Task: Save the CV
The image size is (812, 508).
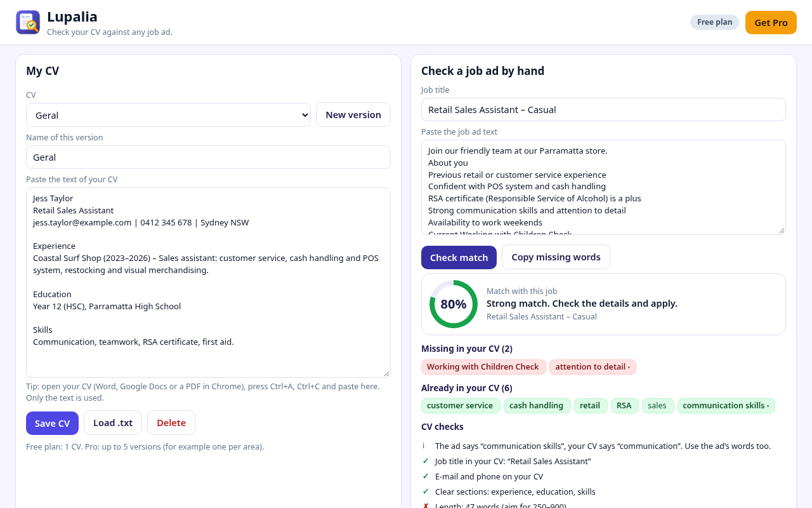Action: point(52,423)
